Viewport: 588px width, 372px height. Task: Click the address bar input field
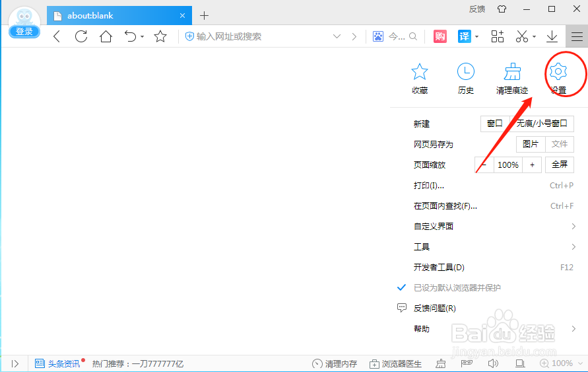tap(263, 36)
